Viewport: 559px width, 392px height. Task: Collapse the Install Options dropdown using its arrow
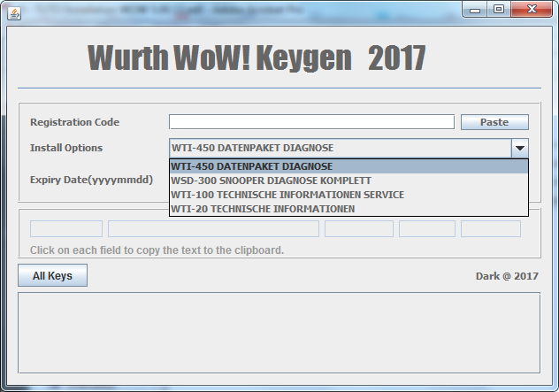tap(520, 148)
